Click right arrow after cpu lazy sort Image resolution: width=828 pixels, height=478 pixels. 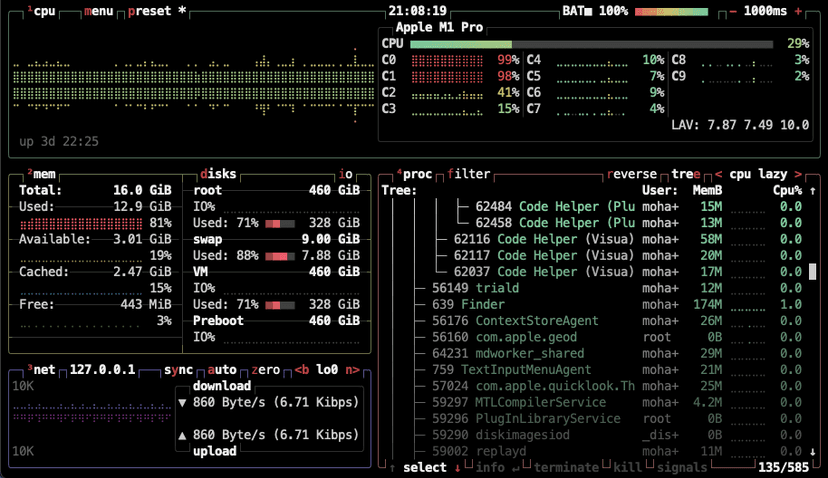point(797,174)
